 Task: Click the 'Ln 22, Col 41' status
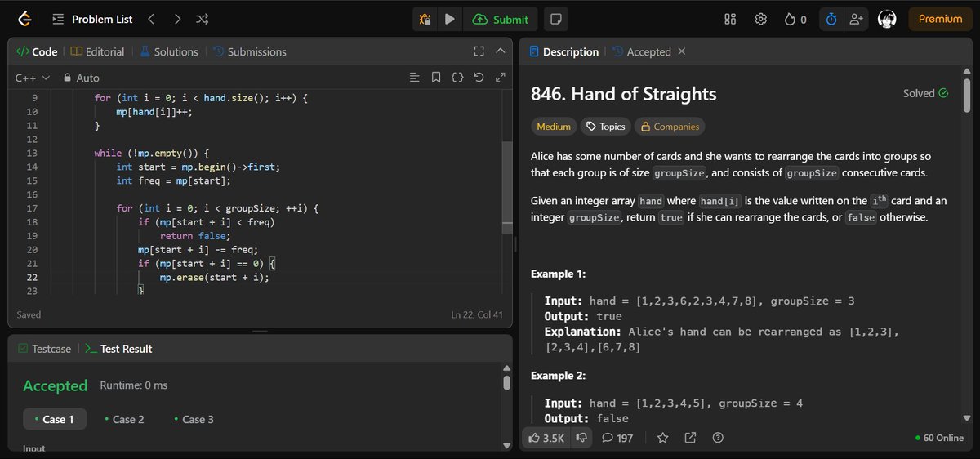[477, 314]
